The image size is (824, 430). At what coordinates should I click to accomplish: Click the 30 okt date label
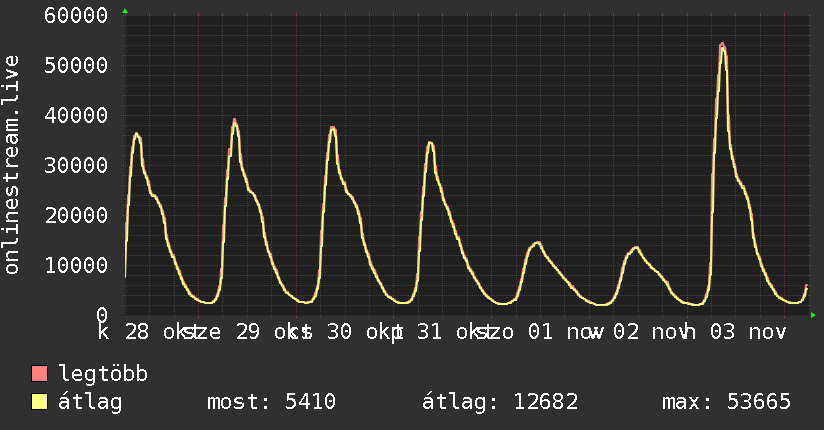pyautogui.click(x=359, y=332)
